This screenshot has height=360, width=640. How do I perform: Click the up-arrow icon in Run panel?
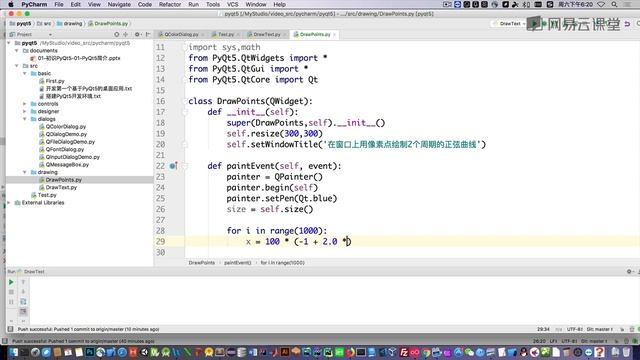pos(23,282)
